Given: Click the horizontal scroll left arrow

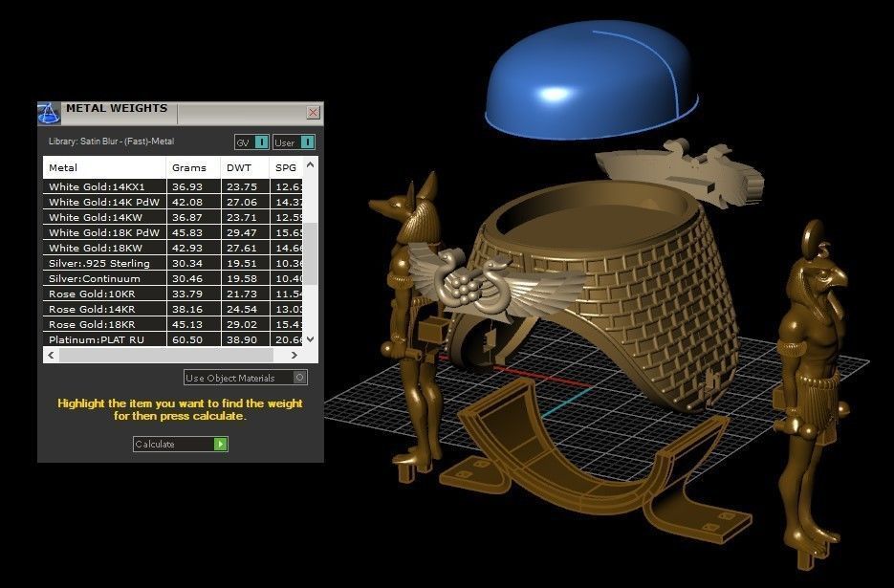Looking at the screenshot, I should coord(51,355).
